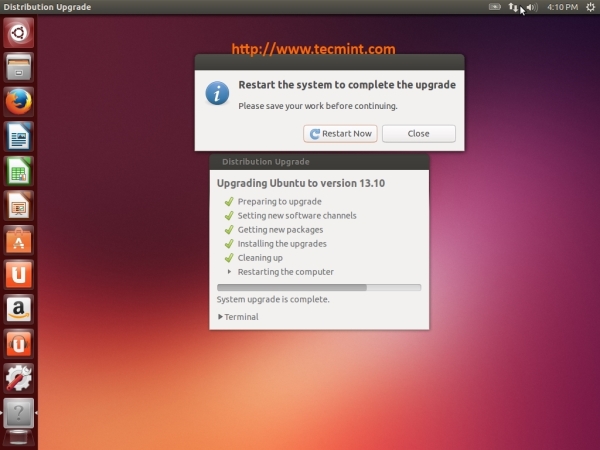This screenshot has height=450, width=600.
Task: Click the 'Upgrading Ubuntu to version 13.10' heading
Action: click(301, 183)
